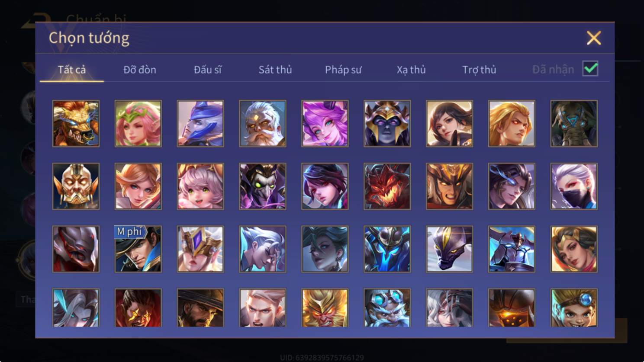Select the golden monkey king hero

[x=325, y=308]
